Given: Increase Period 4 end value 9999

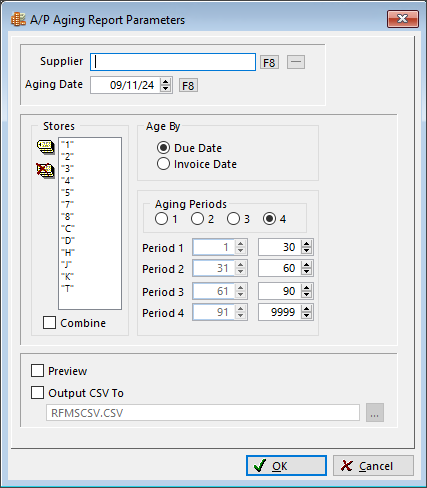Looking at the screenshot, I should tap(307, 309).
